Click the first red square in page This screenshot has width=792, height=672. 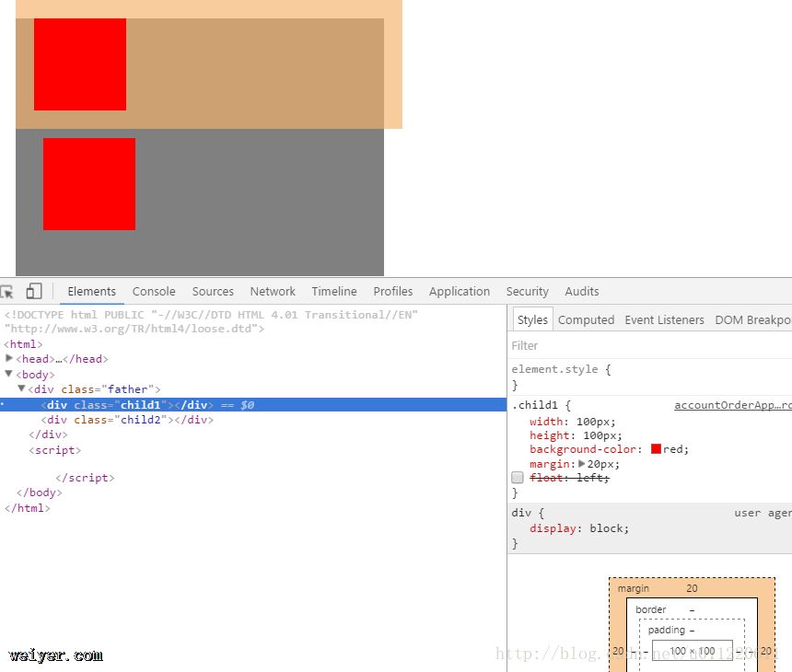pos(80,64)
